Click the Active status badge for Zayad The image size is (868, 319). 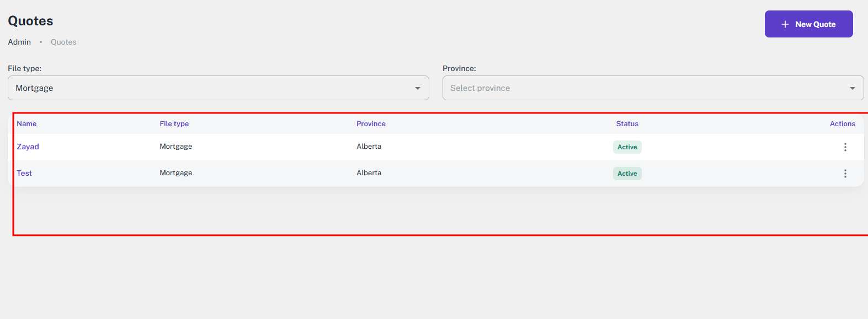click(627, 147)
